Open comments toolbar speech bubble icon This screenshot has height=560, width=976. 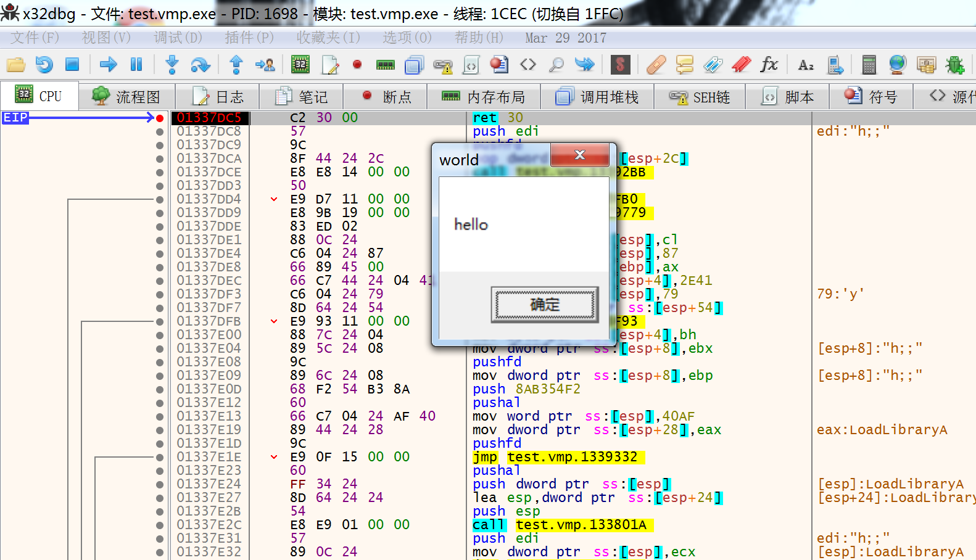coord(685,64)
